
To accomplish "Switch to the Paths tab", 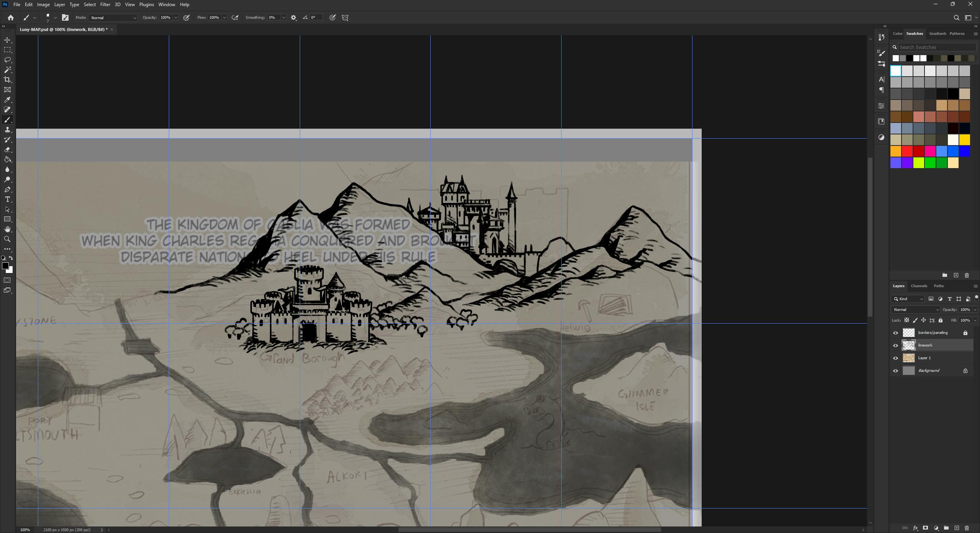I will pos(939,286).
